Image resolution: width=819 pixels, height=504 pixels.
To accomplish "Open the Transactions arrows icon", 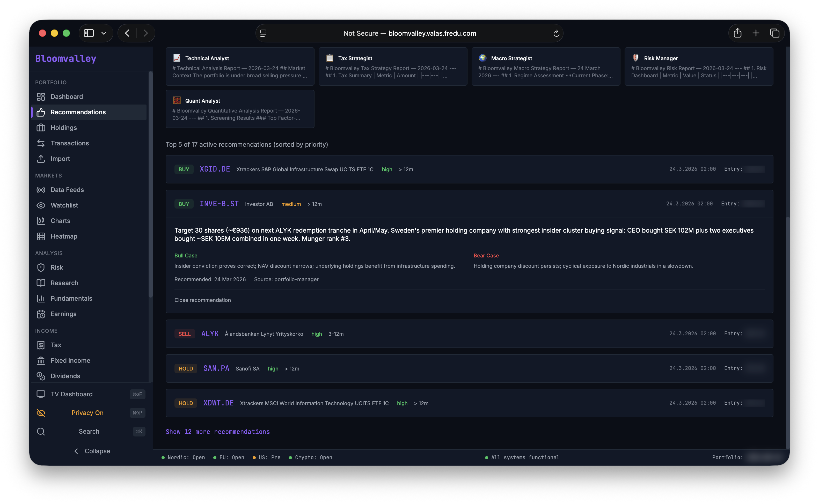I will [41, 143].
